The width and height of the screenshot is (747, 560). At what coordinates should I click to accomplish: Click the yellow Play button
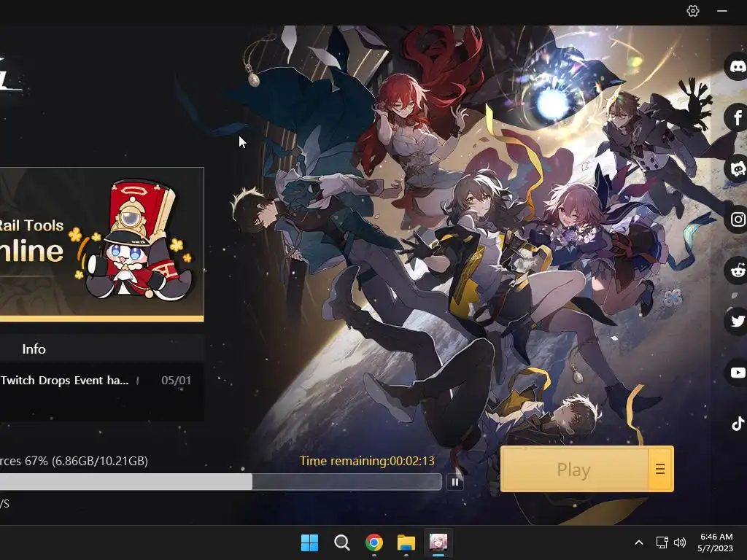coord(574,470)
